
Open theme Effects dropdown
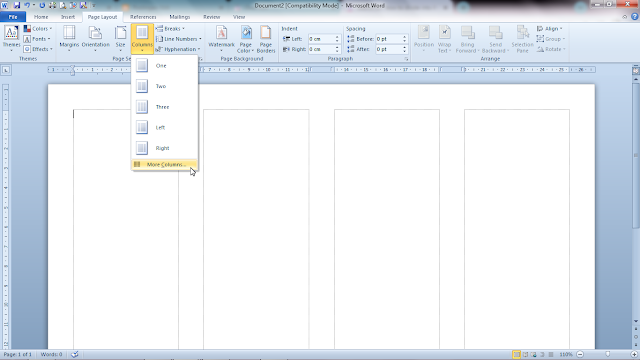(x=38, y=49)
